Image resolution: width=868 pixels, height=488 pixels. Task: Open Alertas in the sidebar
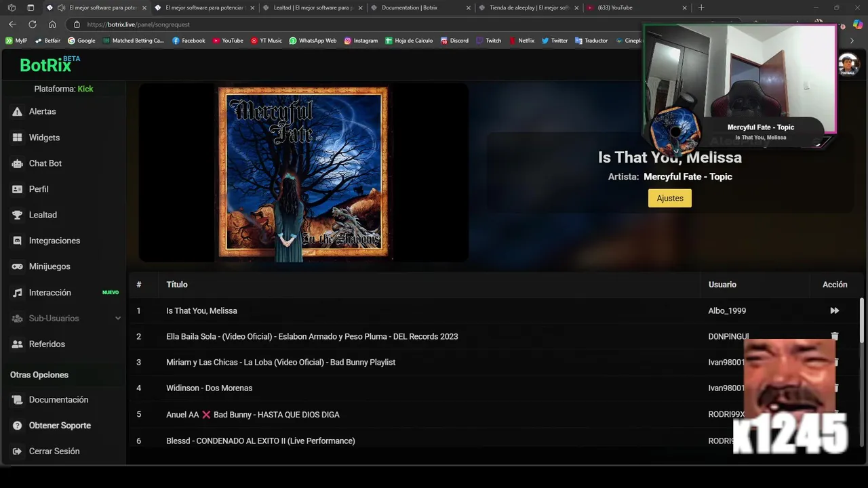coord(42,111)
